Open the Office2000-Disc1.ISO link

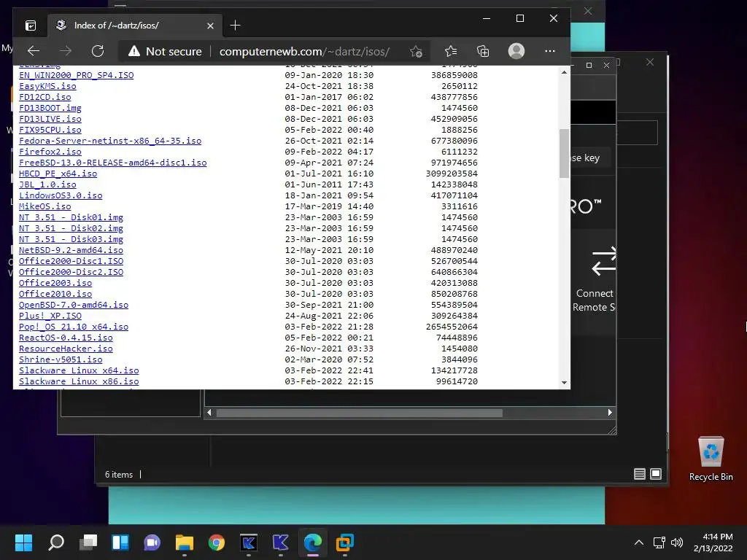point(71,262)
